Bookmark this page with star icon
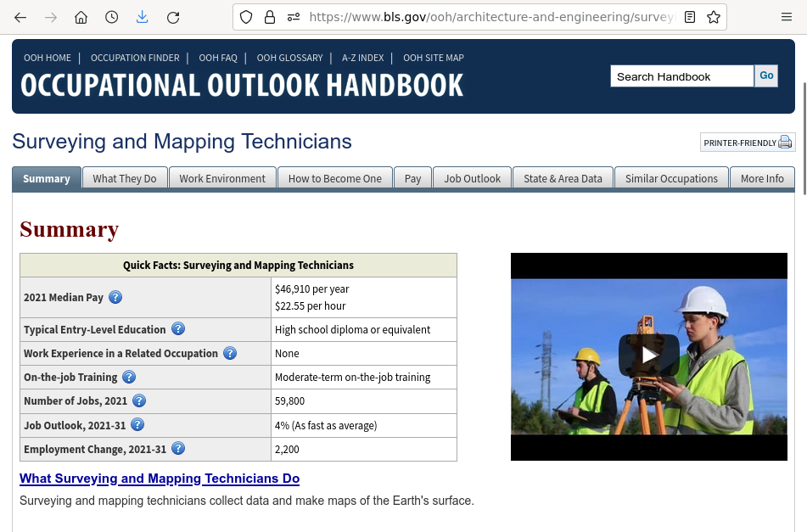 714,17
